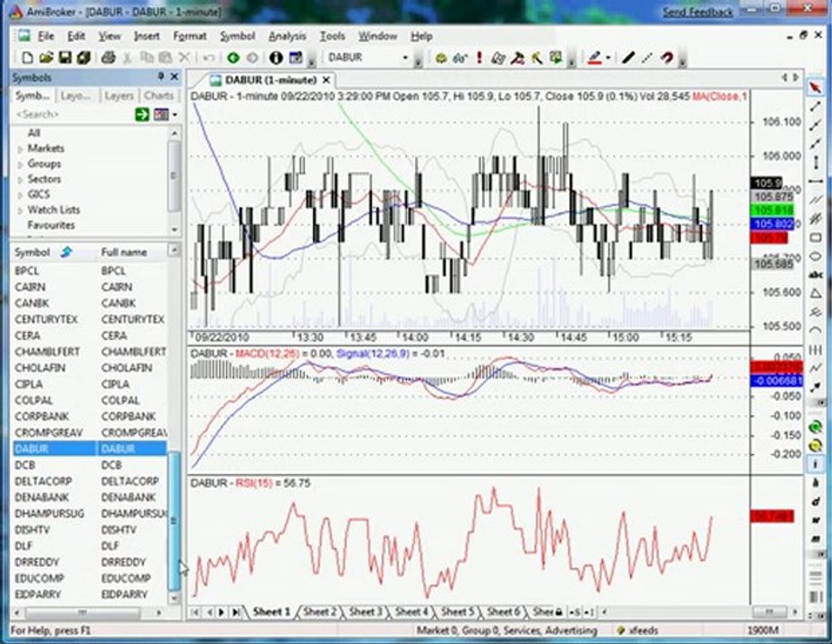Click the Symbol column header

point(32,252)
